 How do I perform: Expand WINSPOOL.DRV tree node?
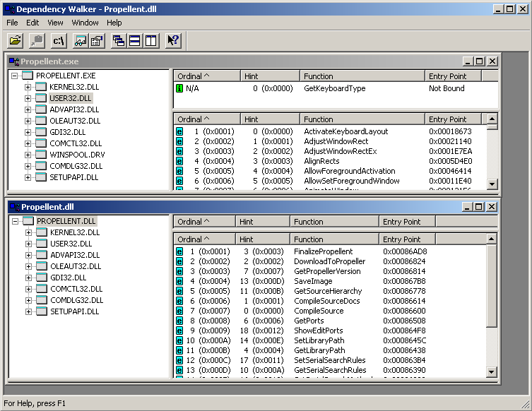tap(28, 155)
